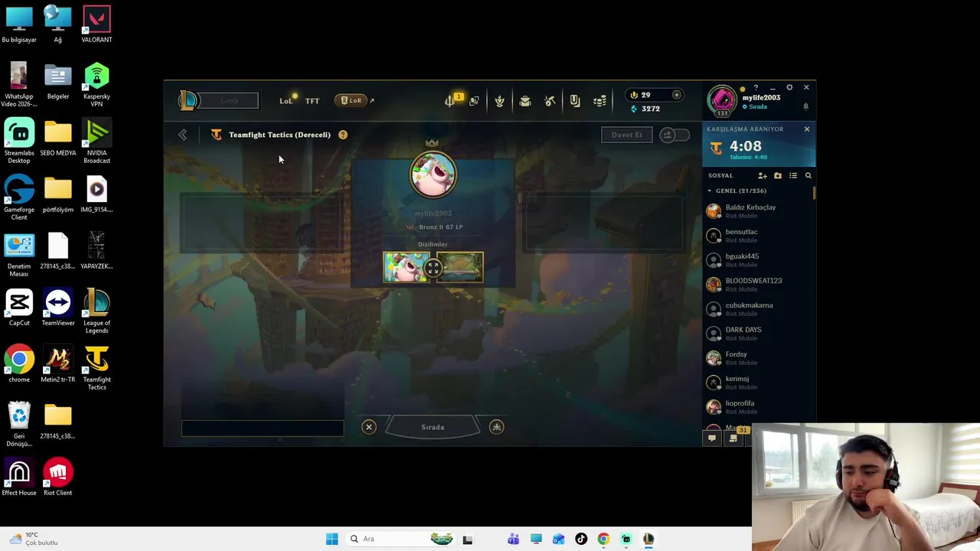The height and width of the screenshot is (551, 980).
Task: Click the taskbar Ara search box
Action: 400,539
